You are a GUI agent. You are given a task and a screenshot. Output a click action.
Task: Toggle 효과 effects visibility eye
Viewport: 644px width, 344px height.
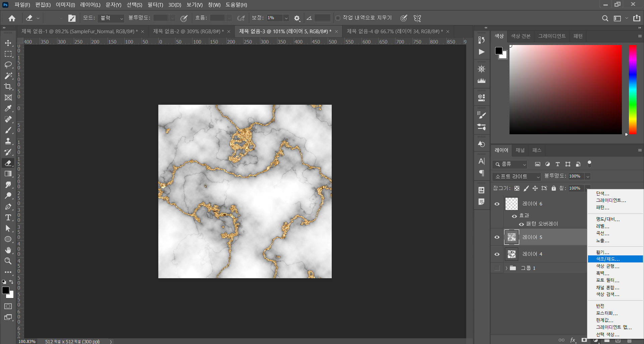click(514, 216)
